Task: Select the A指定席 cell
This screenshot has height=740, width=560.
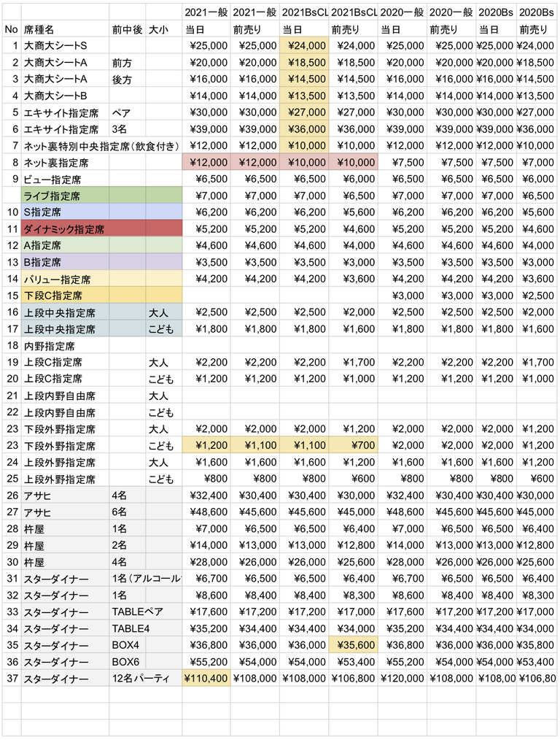Action: [66, 245]
